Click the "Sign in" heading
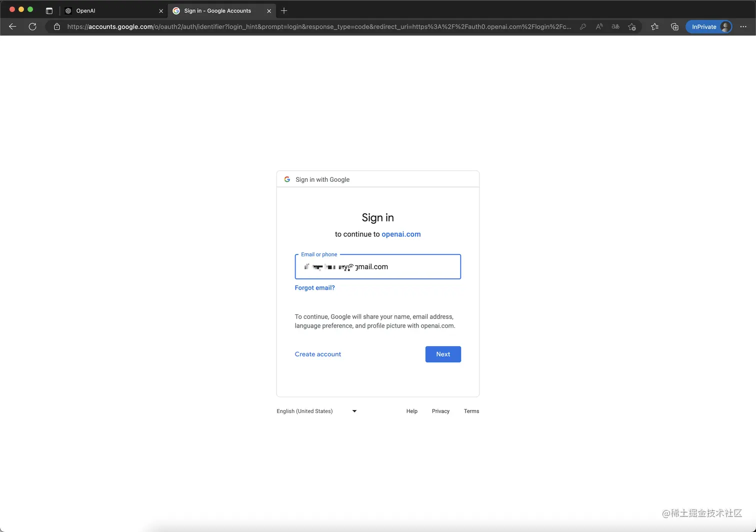This screenshot has width=756, height=532. pos(378,218)
